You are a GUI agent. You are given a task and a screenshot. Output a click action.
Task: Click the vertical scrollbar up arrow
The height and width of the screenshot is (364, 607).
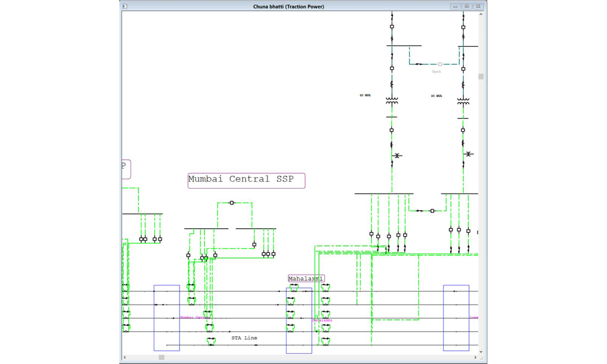481,14
